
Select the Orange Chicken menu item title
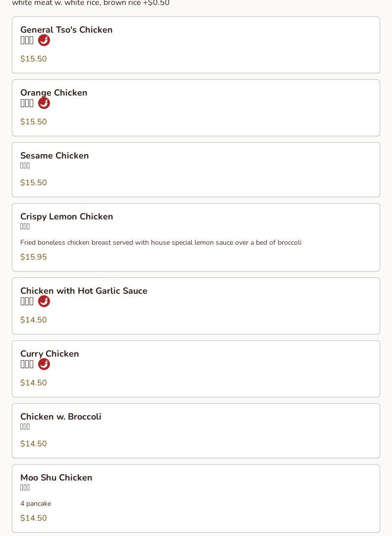pos(53,93)
